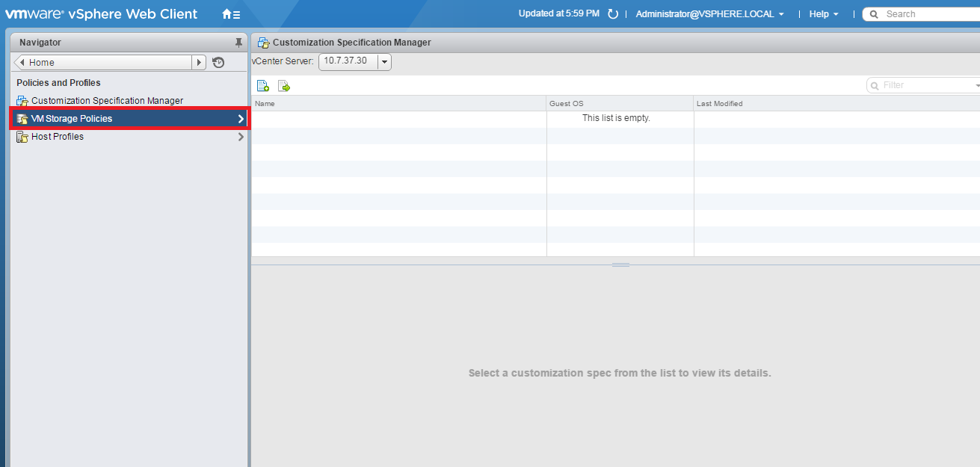Viewport: 980px width, 467px height.
Task: Create a new customization specification
Action: pos(263,86)
